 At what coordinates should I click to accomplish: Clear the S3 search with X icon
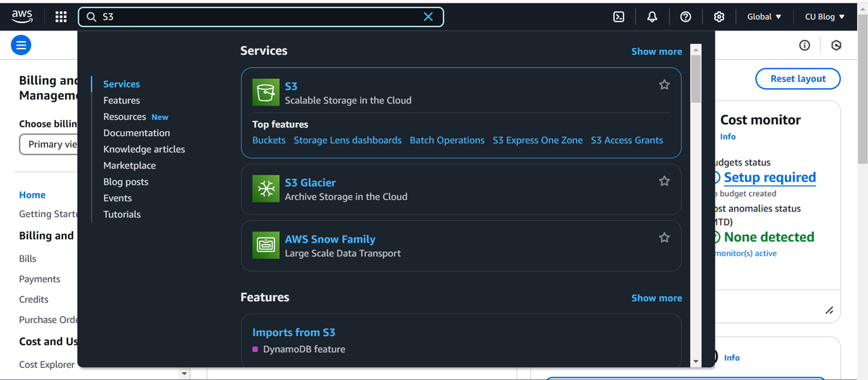point(428,17)
